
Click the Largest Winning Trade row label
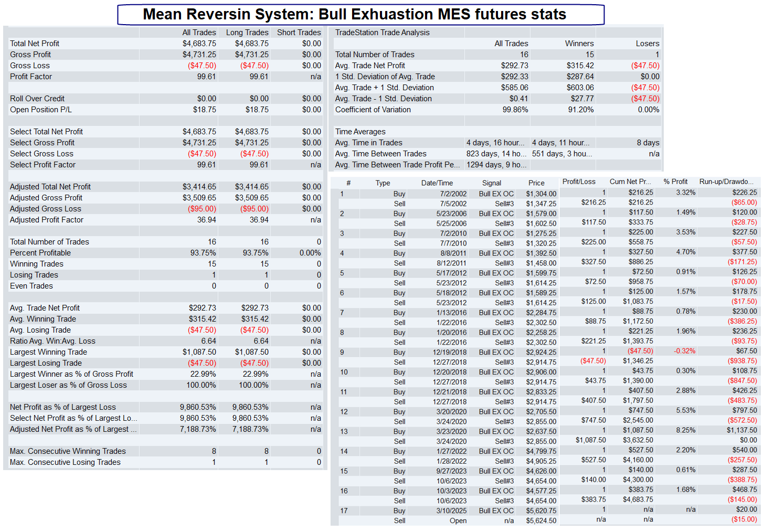pos(48,352)
